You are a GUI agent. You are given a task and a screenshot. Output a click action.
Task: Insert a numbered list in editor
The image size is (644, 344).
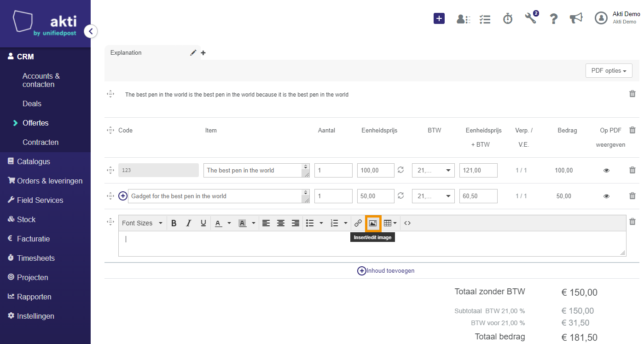pos(335,223)
